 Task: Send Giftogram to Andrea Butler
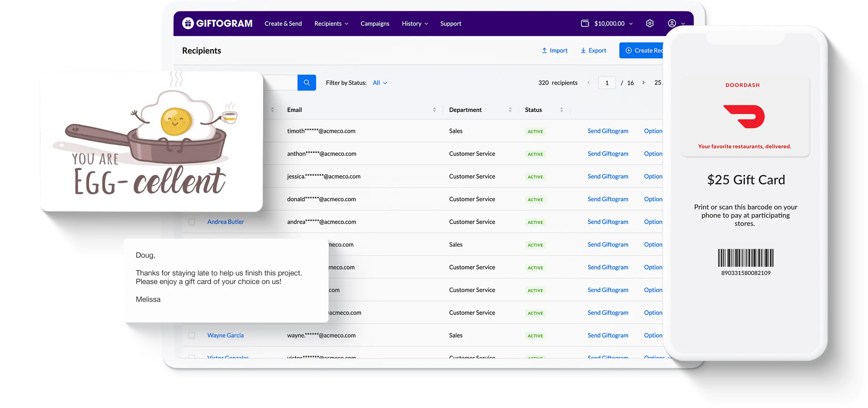pos(608,222)
